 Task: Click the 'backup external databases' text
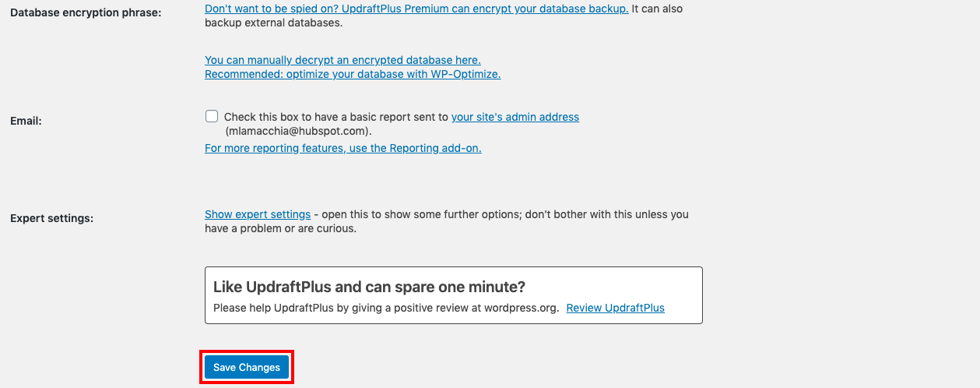click(272, 23)
